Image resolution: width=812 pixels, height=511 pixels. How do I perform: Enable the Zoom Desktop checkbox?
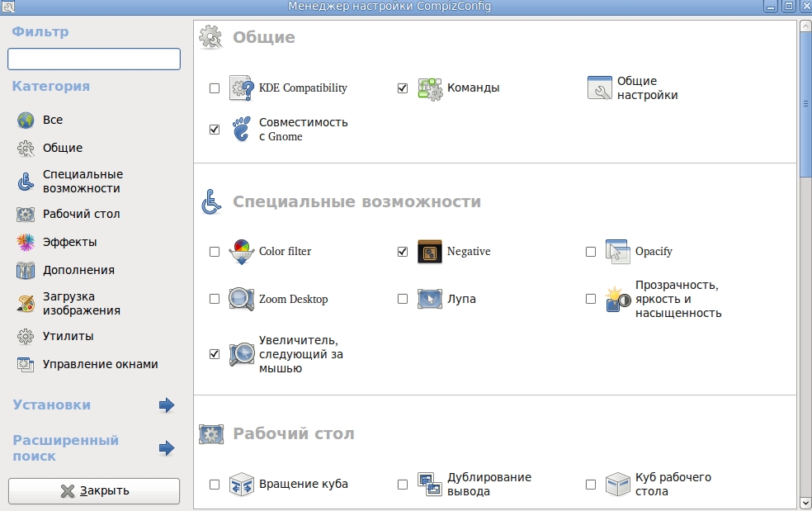click(x=215, y=299)
